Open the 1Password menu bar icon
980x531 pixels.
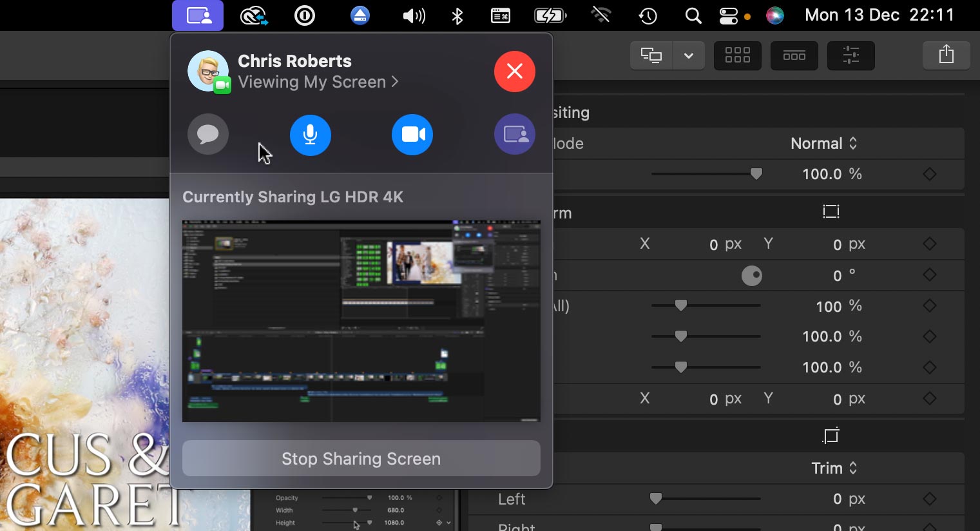[x=305, y=15]
